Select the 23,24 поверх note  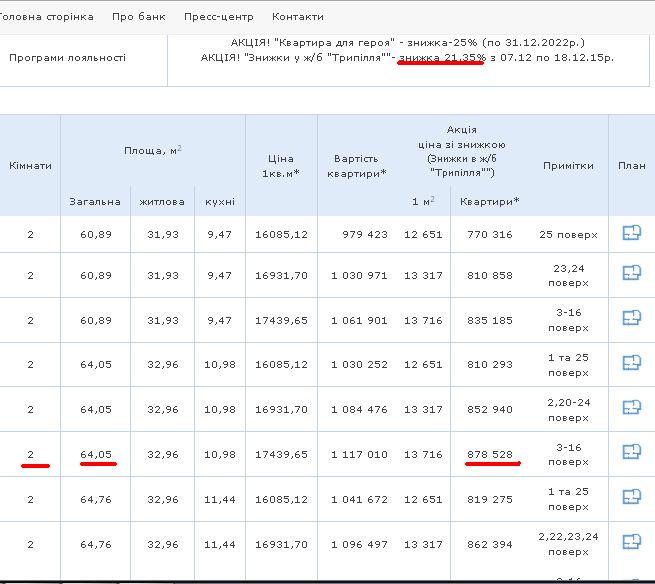[569, 276]
